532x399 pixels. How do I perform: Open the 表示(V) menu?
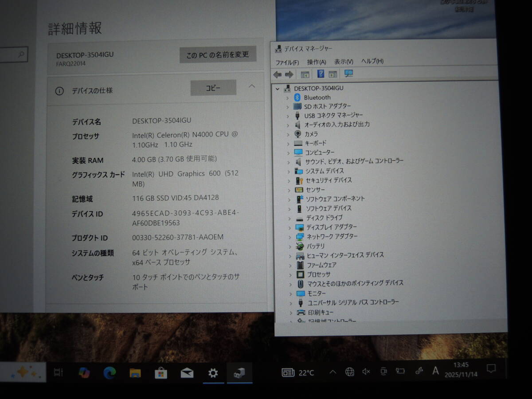[344, 62]
